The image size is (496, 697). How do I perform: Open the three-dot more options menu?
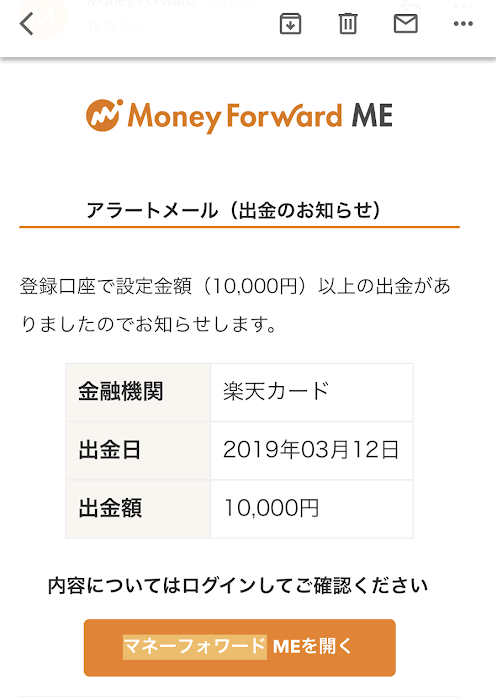click(x=463, y=24)
